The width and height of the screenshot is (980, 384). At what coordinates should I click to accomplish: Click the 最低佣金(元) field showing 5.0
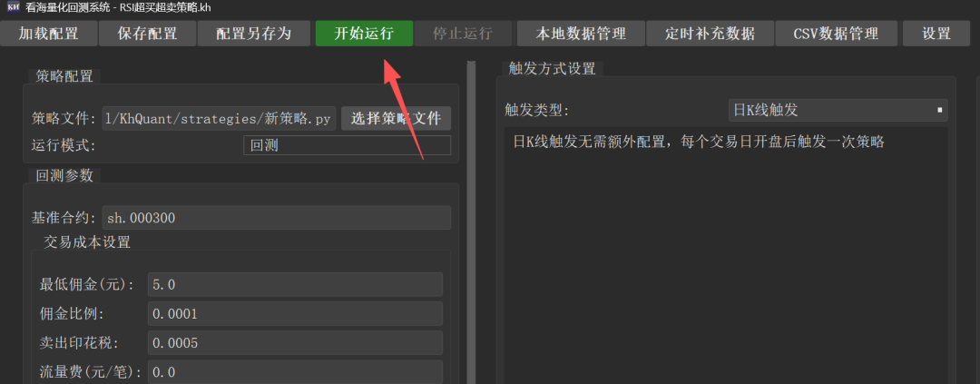pos(295,284)
